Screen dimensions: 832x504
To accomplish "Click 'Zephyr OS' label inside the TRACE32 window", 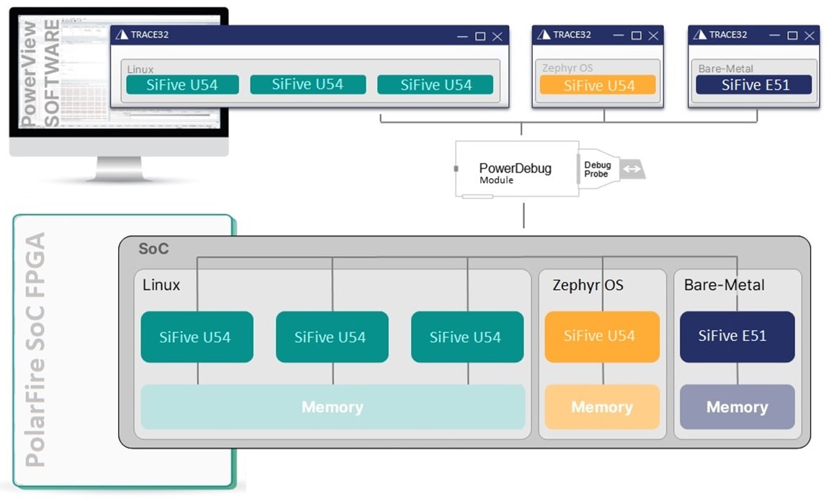I will click(567, 68).
